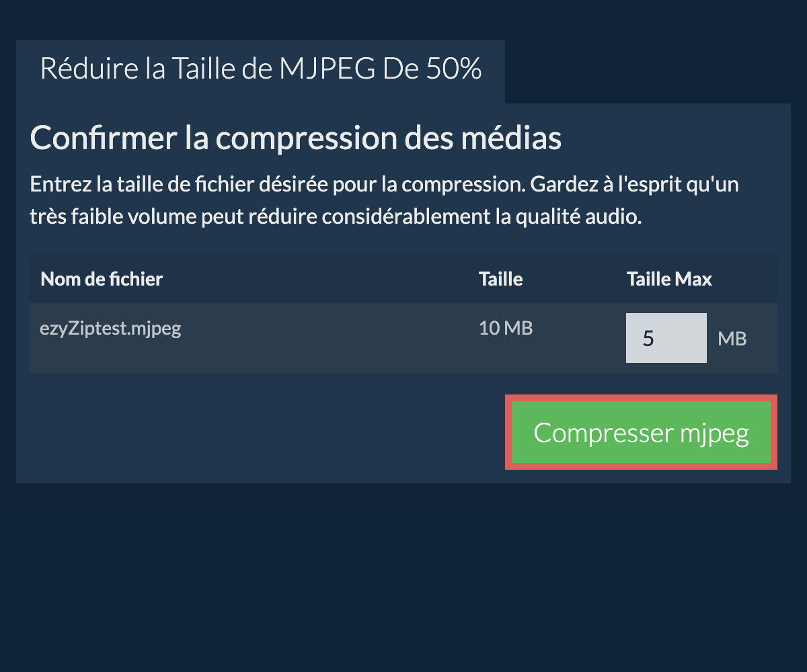The width and height of the screenshot is (807, 672).
Task: Click the Taille column header
Action: point(500,279)
